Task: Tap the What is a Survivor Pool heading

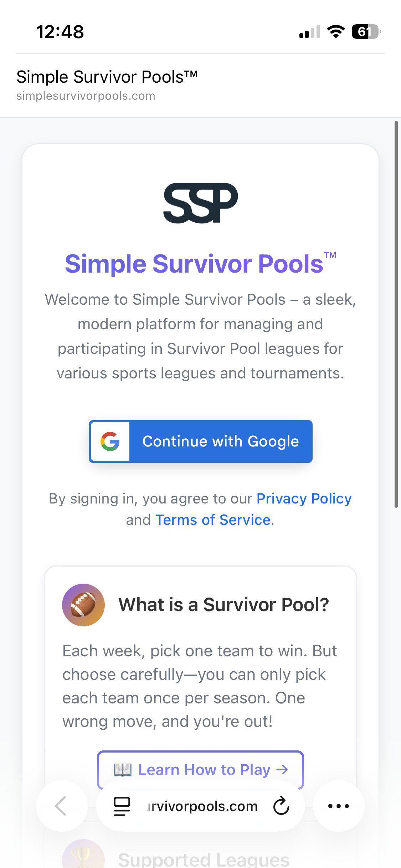Action: (x=223, y=605)
